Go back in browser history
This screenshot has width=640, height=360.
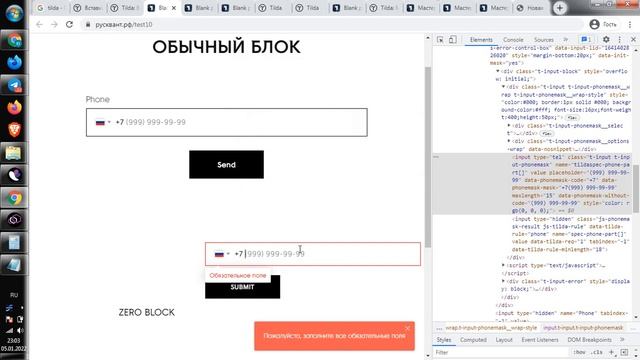[x=39, y=24]
